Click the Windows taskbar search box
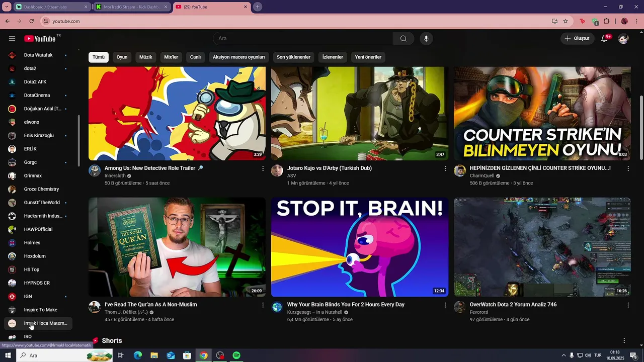Image resolution: width=644 pixels, height=362 pixels. click(x=65, y=355)
